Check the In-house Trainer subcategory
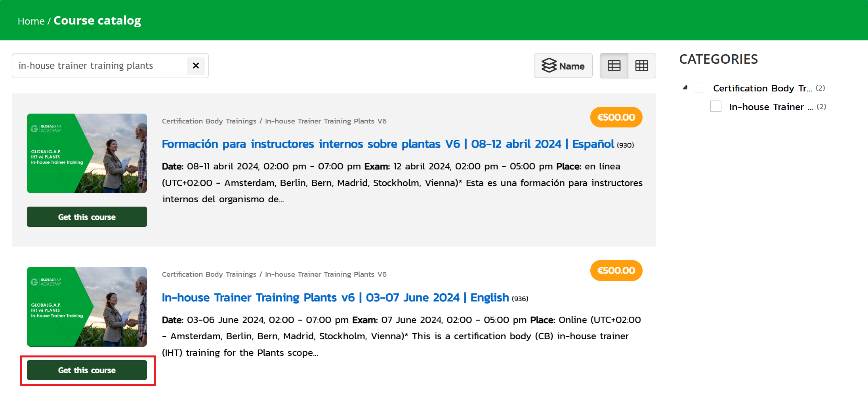Viewport: 868px width, 397px height. (715, 106)
